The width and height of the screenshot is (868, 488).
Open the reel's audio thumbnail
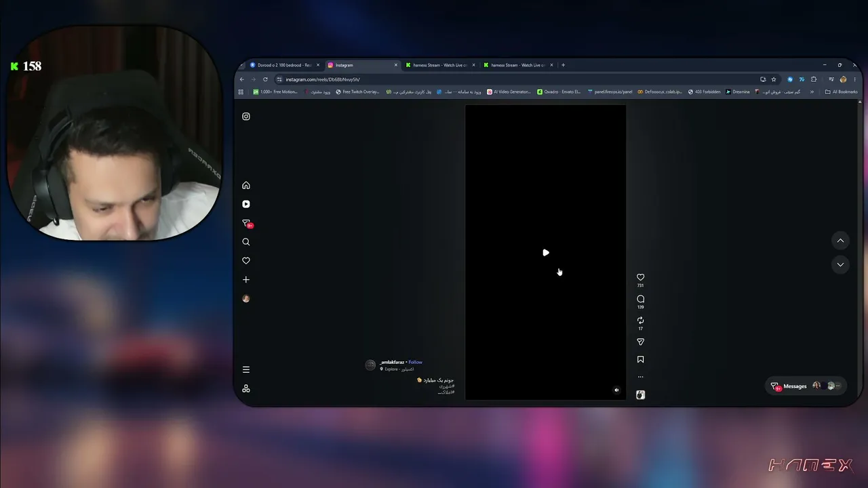[640, 395]
